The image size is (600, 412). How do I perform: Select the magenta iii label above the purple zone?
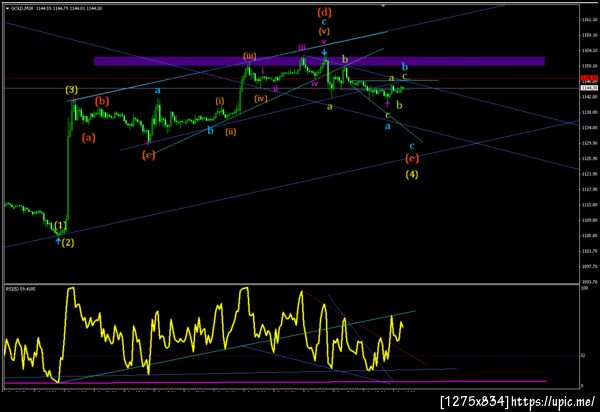point(302,47)
